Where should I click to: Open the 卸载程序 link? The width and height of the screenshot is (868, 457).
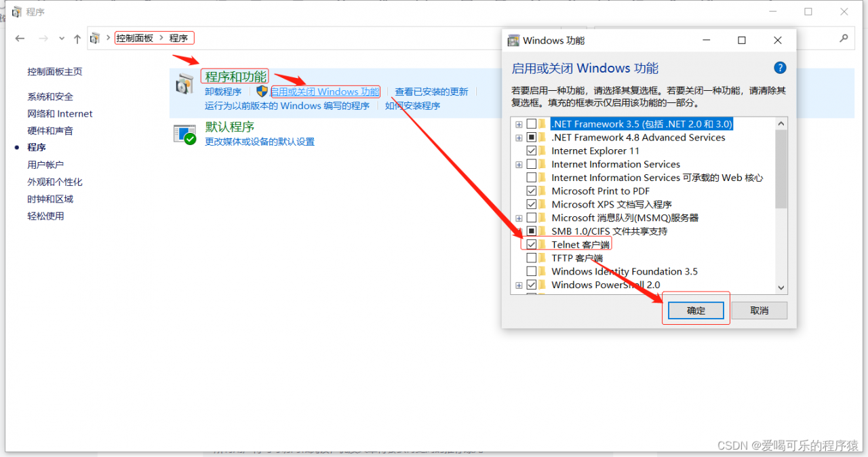click(x=223, y=92)
